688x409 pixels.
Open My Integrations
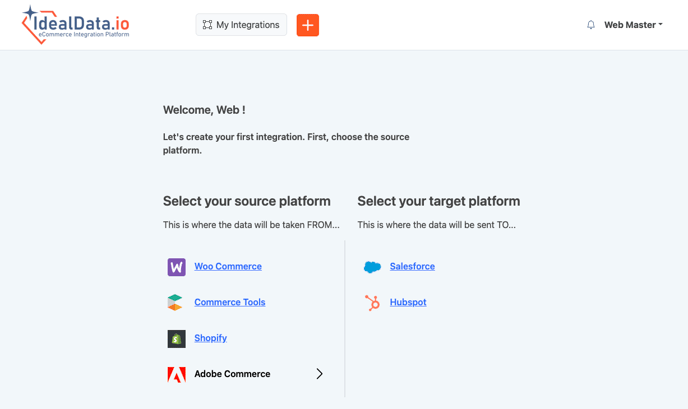[241, 25]
